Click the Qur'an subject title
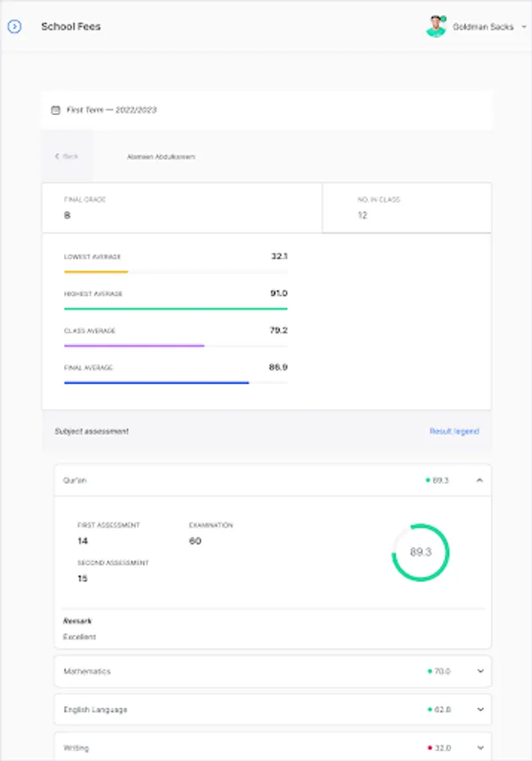Viewport: 532px width, 761px height. [x=74, y=480]
